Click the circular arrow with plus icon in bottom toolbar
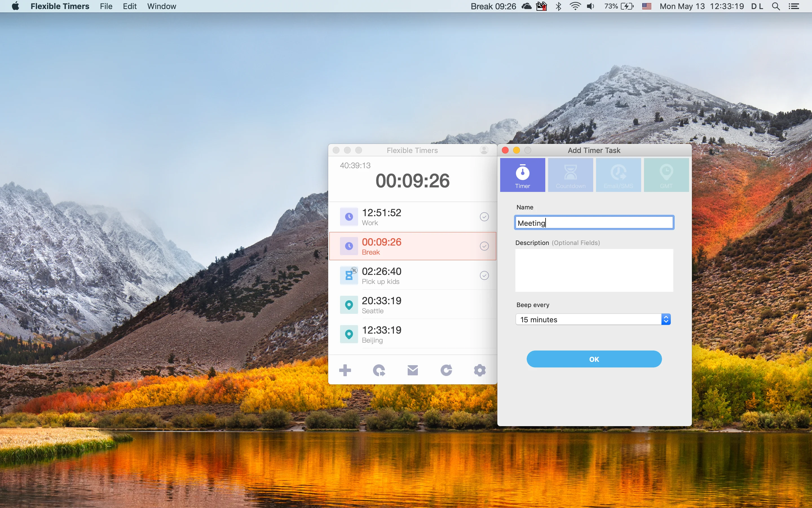812x508 pixels. click(x=379, y=370)
